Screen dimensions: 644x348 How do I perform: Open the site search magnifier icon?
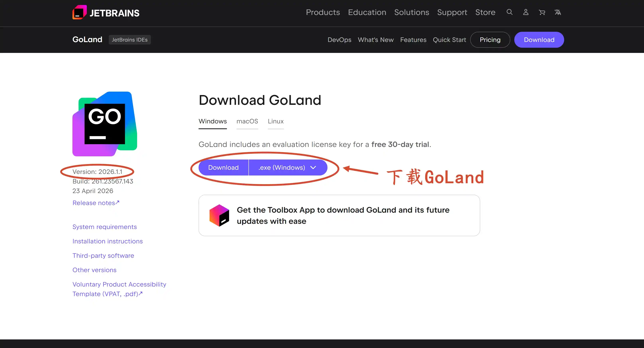point(509,12)
